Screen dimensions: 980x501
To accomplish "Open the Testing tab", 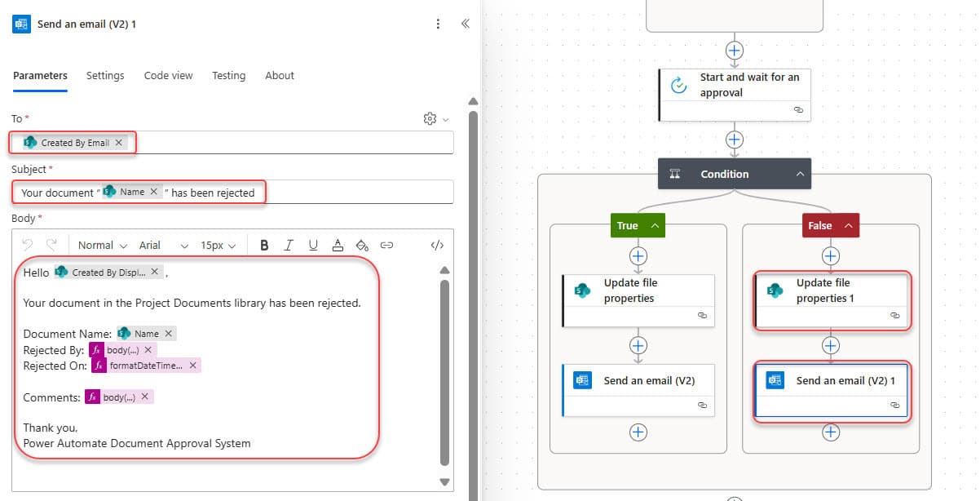I will tap(228, 75).
